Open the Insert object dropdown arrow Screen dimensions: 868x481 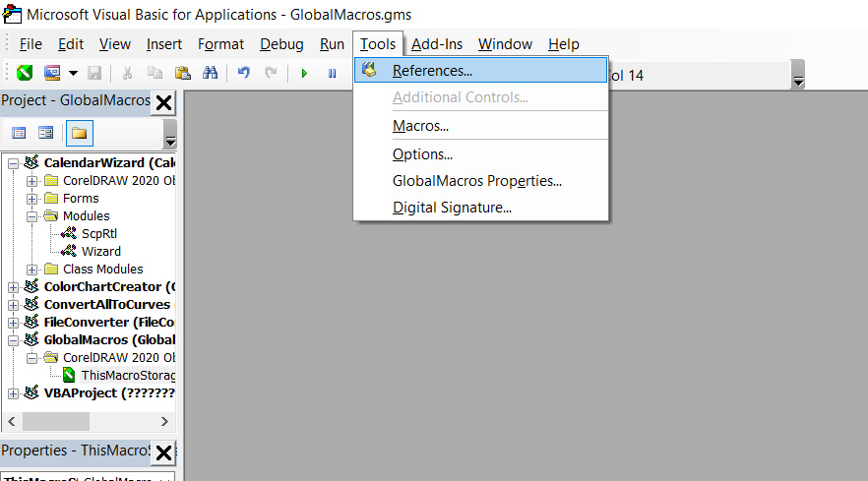(x=73, y=73)
